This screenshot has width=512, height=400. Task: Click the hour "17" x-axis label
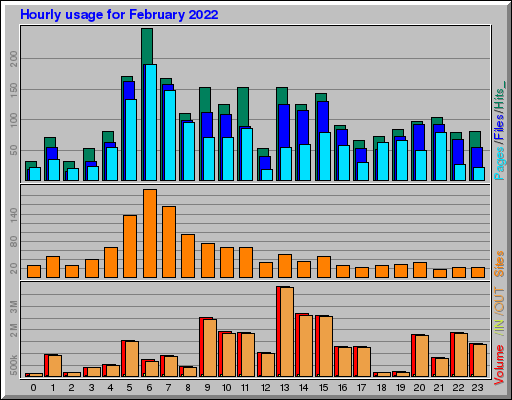coord(361,387)
